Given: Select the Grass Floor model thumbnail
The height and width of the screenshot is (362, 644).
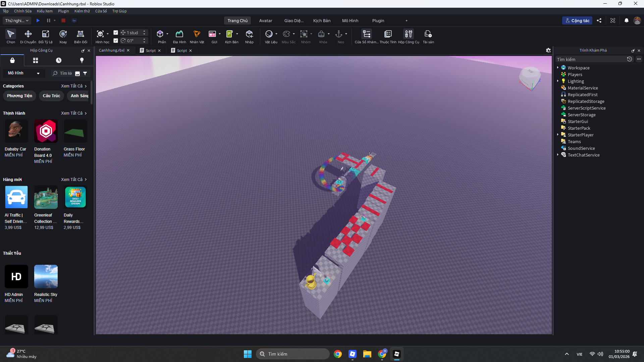Looking at the screenshot, I should tap(75, 131).
